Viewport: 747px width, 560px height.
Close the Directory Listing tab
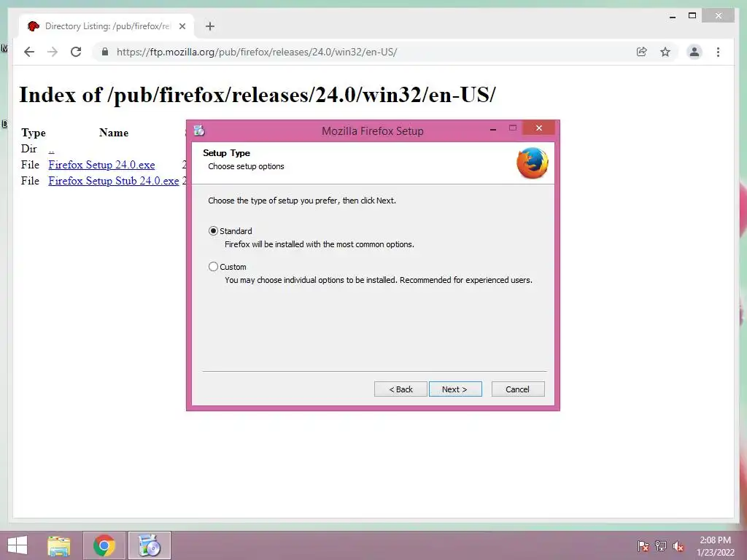pyautogui.click(x=182, y=26)
